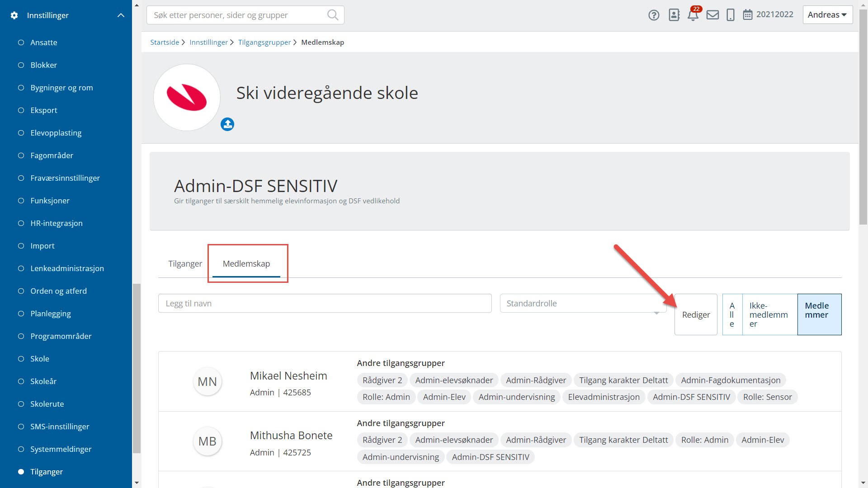Viewport: 868px width, 488px height.
Task: Click the page scrollbar down arrow
Action: (863, 483)
